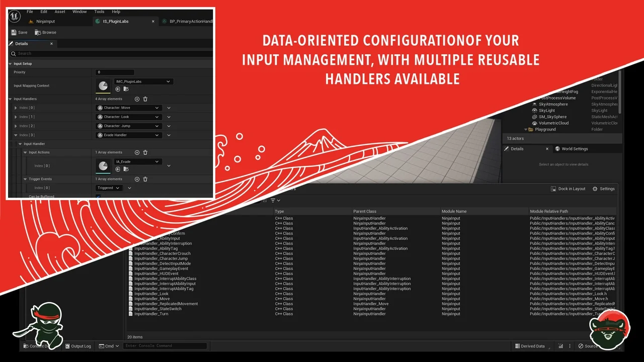Click the Dock in Layout button
This screenshot has height=362, width=644.
pyautogui.click(x=568, y=189)
